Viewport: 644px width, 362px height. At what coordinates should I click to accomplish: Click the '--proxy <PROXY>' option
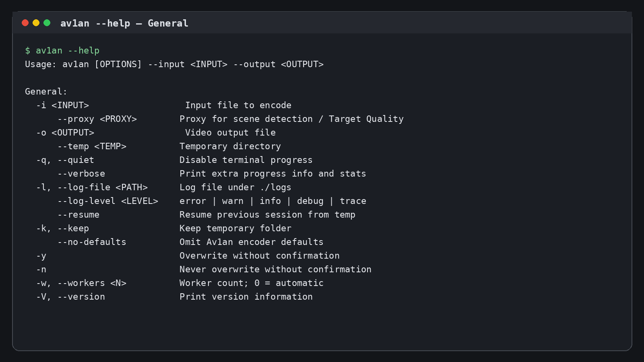click(97, 119)
